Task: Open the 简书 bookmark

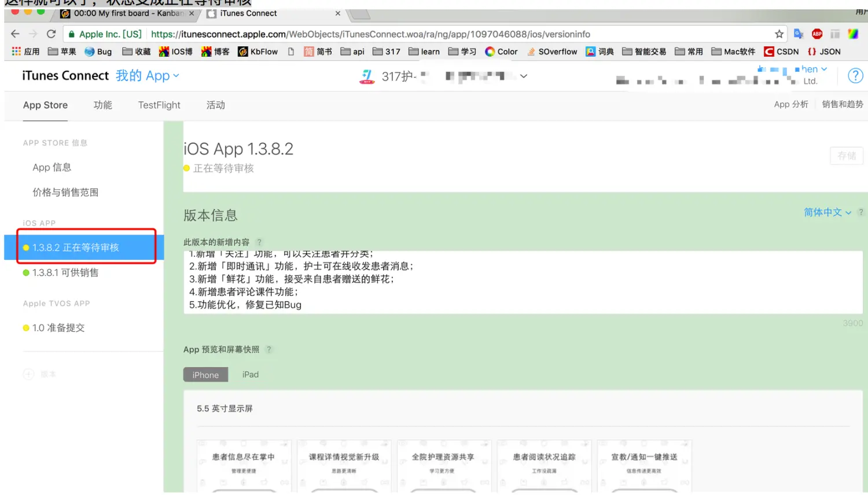Action: (318, 52)
